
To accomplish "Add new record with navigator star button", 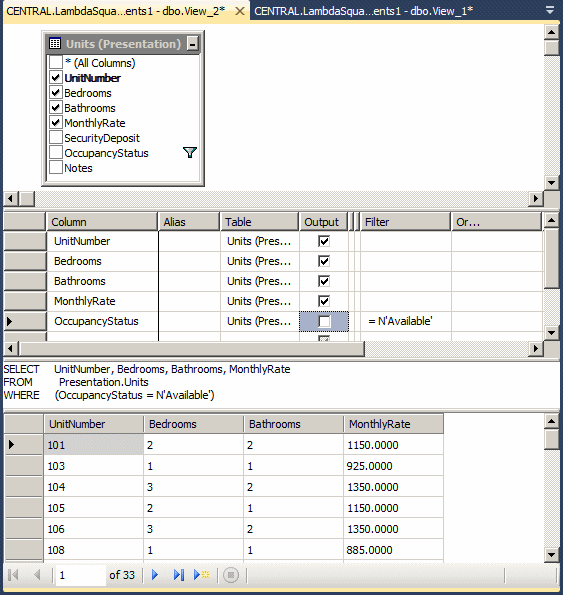I will pyautogui.click(x=201, y=575).
